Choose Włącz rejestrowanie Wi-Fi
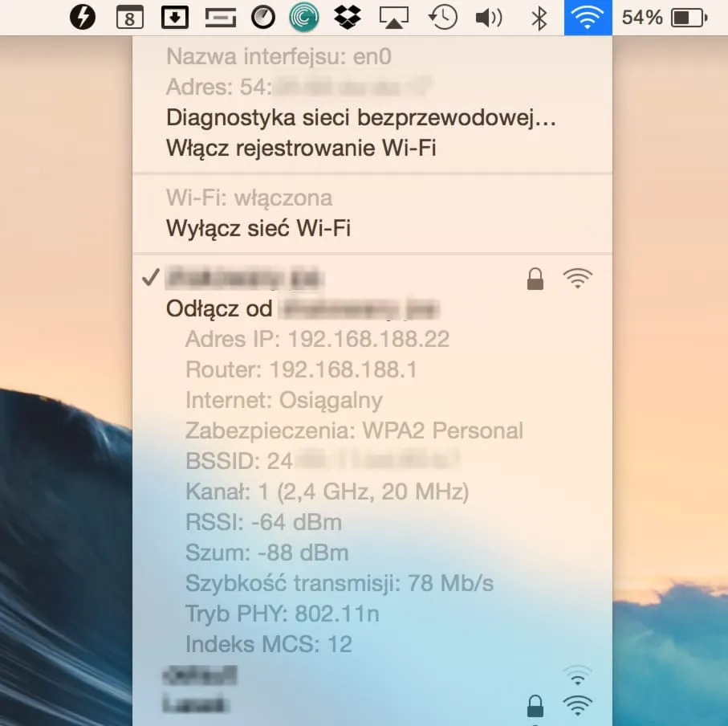Viewport: 728px width, 726px height. 372,149
